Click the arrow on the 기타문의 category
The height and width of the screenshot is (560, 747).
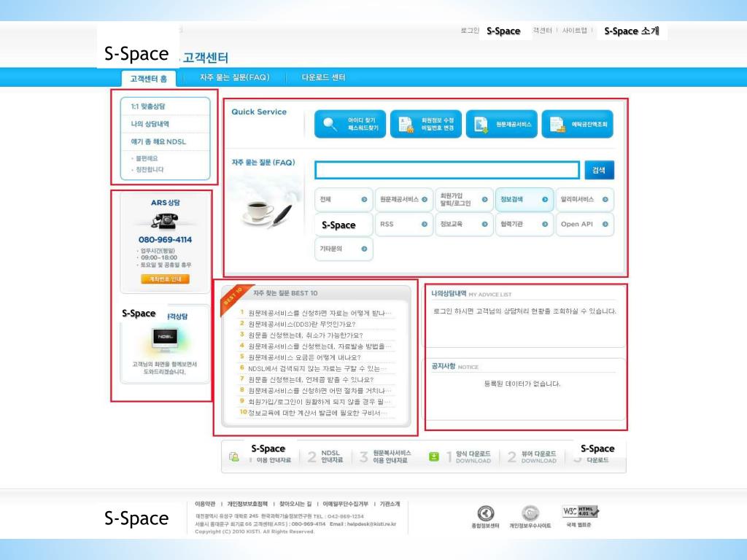pyautogui.click(x=364, y=249)
